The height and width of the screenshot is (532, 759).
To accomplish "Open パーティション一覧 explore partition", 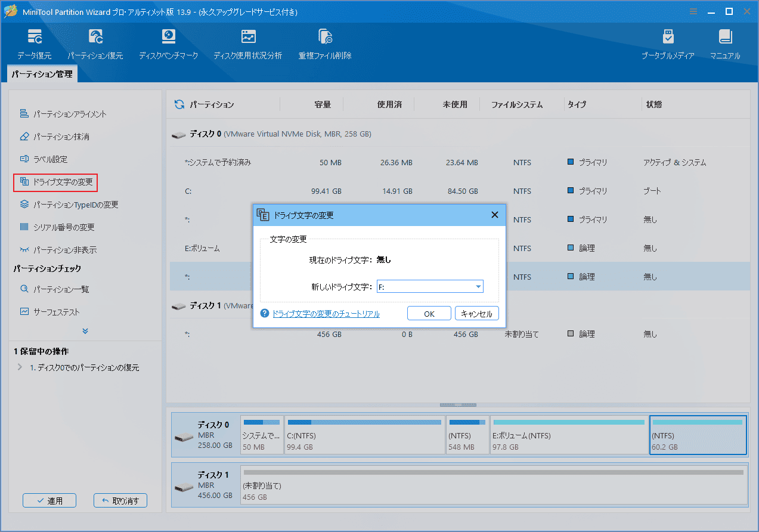I will 54,289.
